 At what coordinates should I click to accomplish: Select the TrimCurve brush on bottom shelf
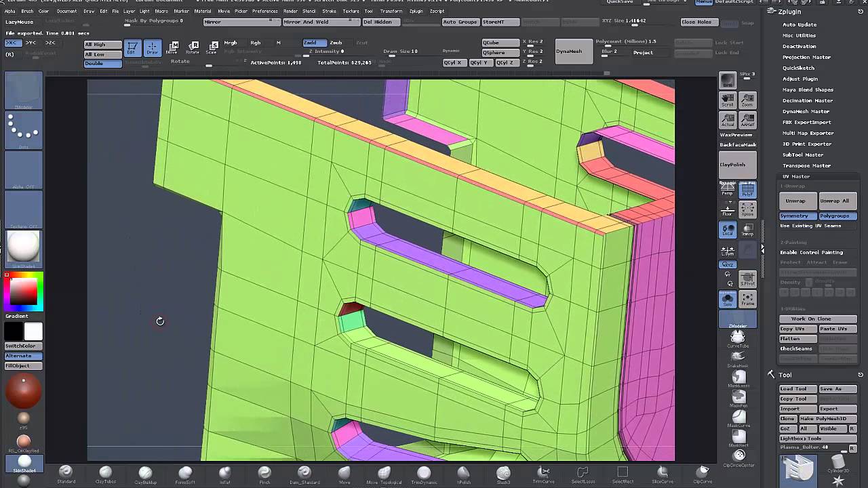543,474
